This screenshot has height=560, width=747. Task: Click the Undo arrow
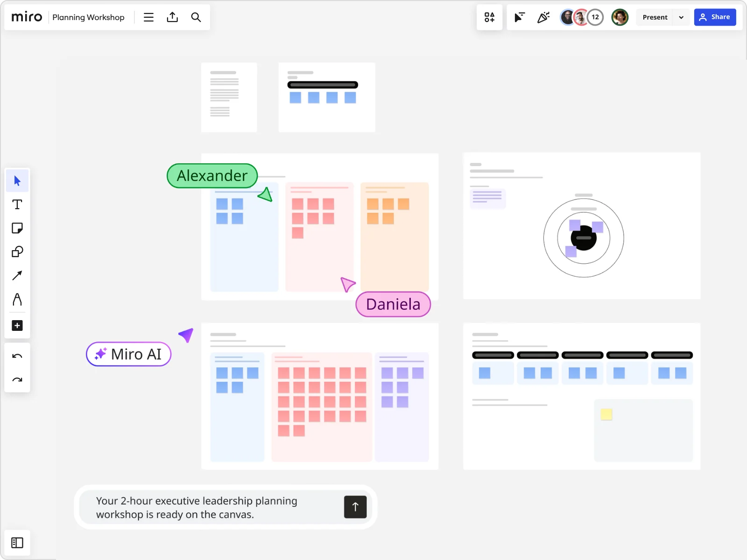[17, 356]
